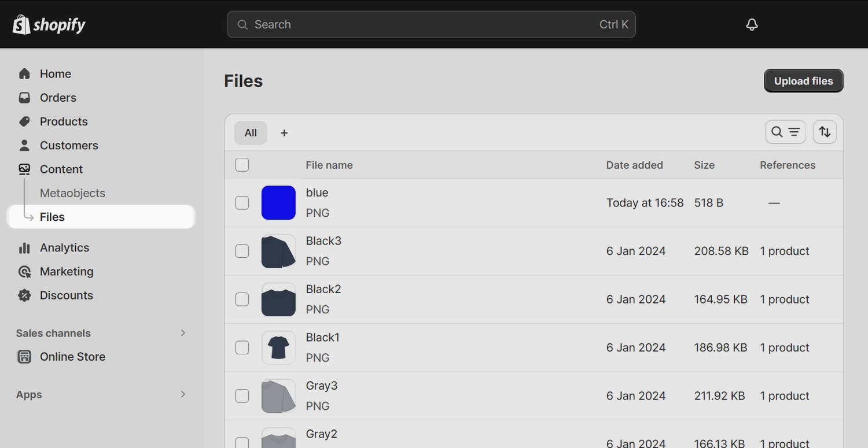Check the box for Black3 file
This screenshot has width=868, height=448.
click(242, 251)
